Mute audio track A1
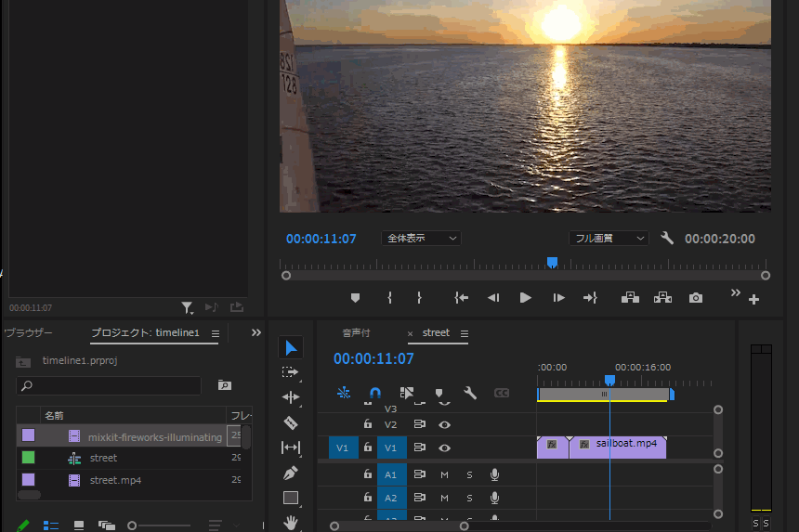 [444, 475]
